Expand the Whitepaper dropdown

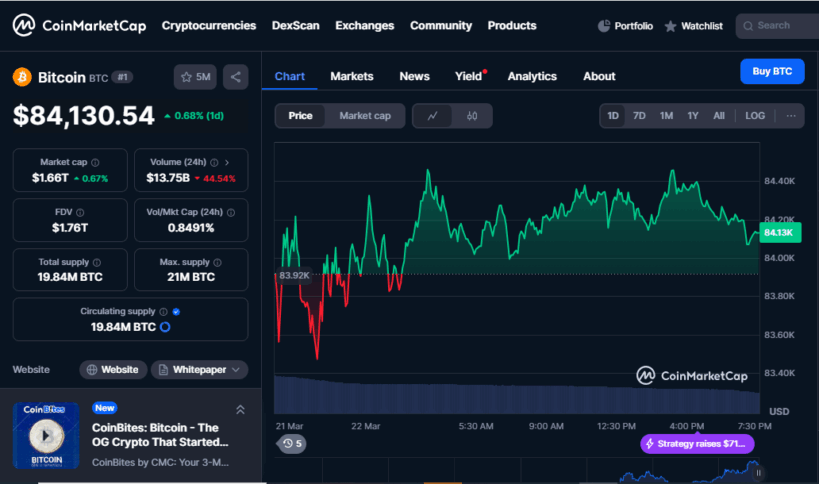coord(200,370)
